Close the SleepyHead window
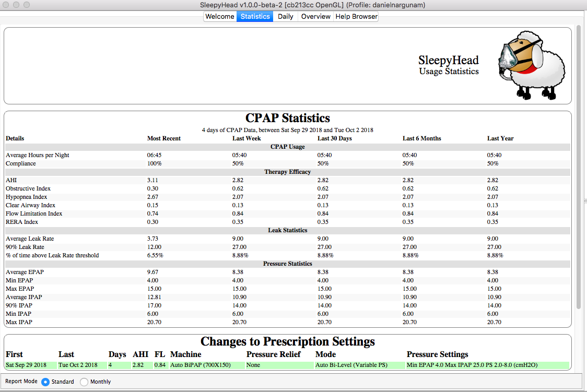 click(x=6, y=5)
